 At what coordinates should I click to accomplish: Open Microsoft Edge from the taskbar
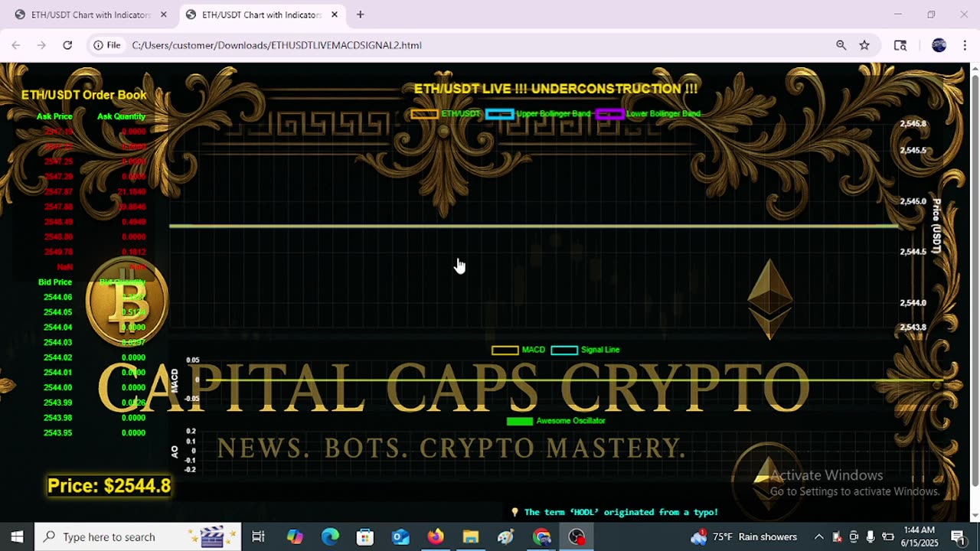click(x=330, y=536)
